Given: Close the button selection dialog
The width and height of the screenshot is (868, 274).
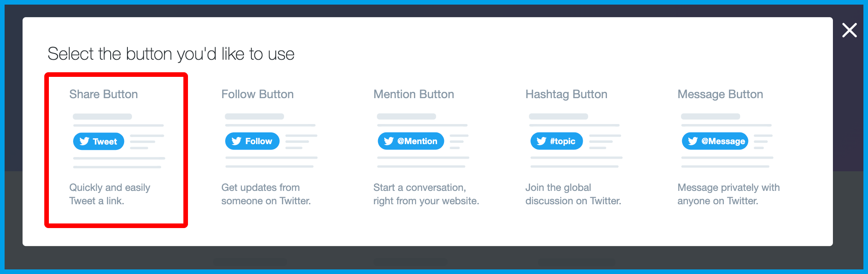Looking at the screenshot, I should click(849, 30).
